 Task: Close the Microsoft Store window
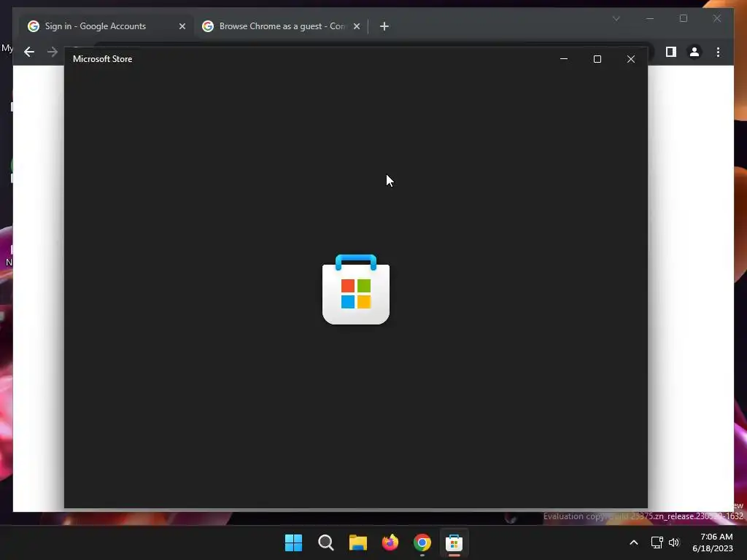[x=631, y=59]
